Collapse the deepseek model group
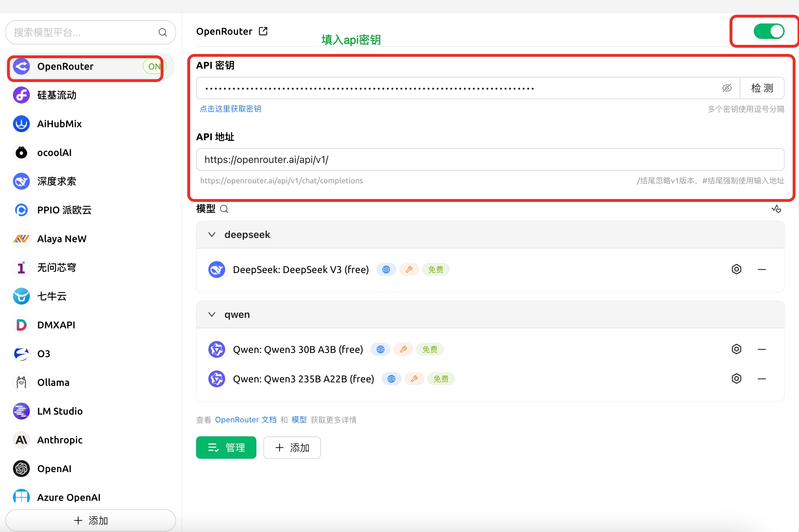The width and height of the screenshot is (799, 532). 212,234
